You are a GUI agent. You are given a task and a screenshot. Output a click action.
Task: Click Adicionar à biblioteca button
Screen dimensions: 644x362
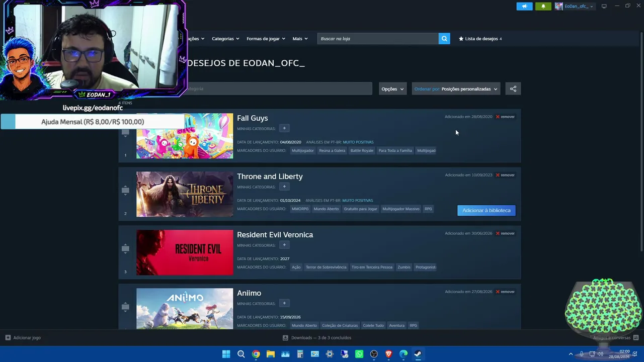pyautogui.click(x=487, y=211)
